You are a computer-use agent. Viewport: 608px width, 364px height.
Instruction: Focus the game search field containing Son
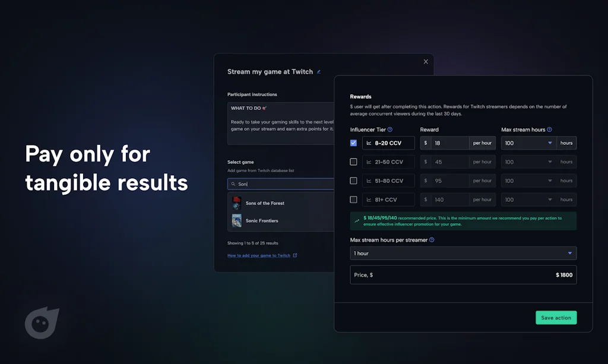click(x=281, y=184)
